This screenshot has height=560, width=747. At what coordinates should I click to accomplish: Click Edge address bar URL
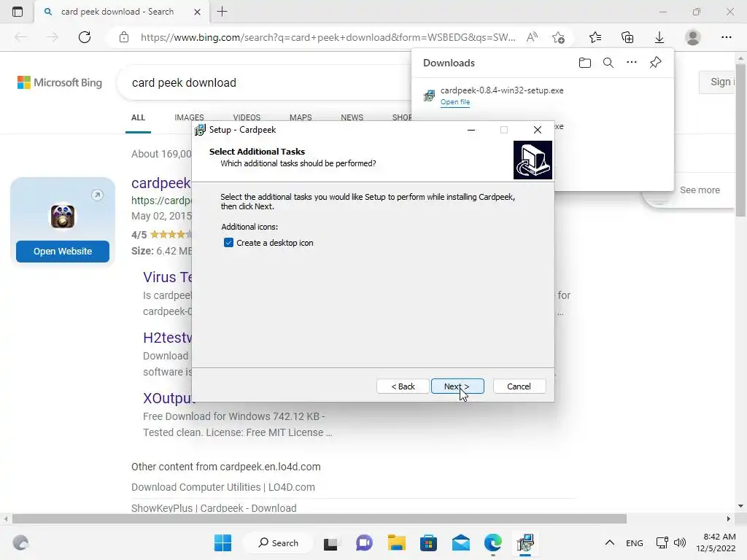pos(328,37)
